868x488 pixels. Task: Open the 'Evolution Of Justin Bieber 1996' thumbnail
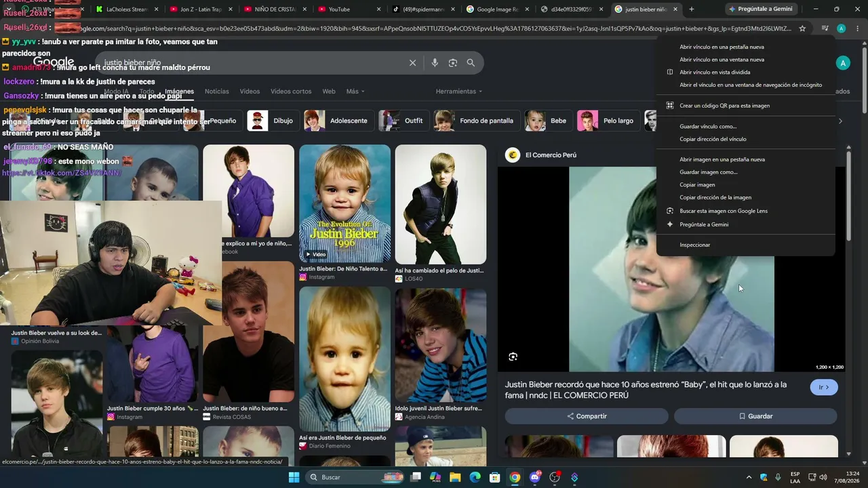[344, 203]
